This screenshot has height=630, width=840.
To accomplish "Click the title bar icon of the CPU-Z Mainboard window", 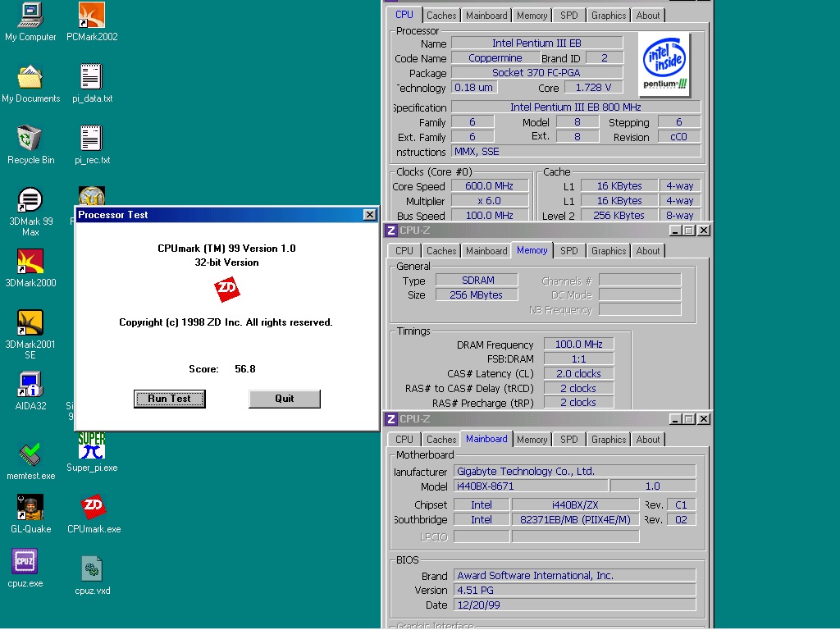I will pyautogui.click(x=391, y=419).
